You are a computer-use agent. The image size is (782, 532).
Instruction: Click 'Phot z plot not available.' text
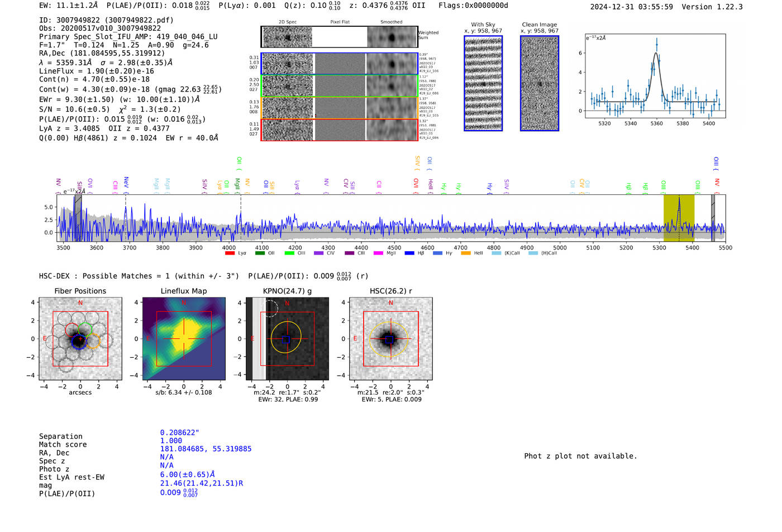point(580,456)
